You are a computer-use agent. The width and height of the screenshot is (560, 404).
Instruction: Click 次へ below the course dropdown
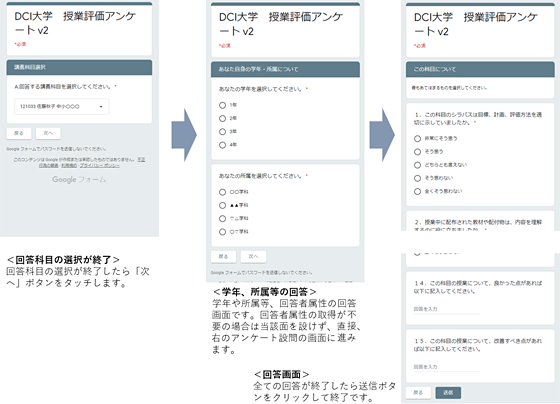[48, 133]
